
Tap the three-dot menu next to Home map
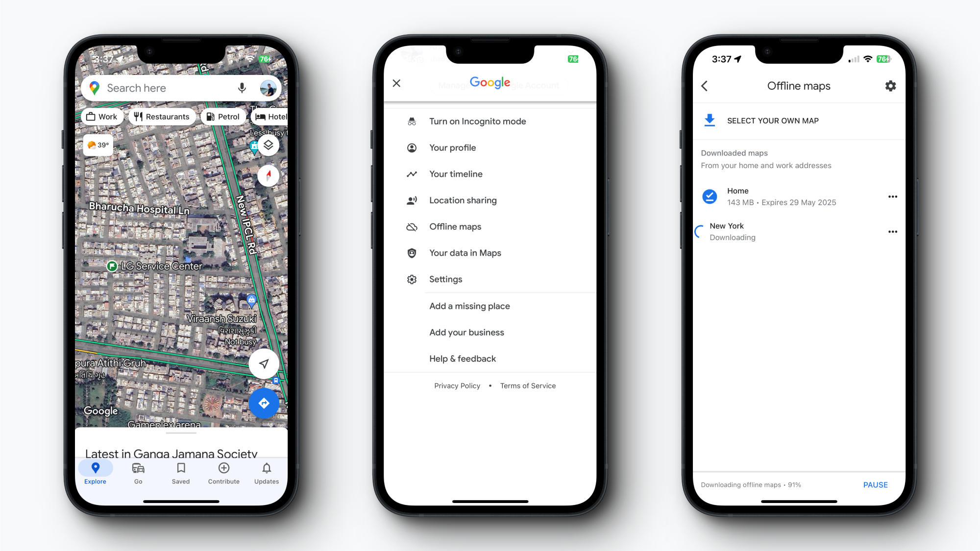tap(892, 196)
